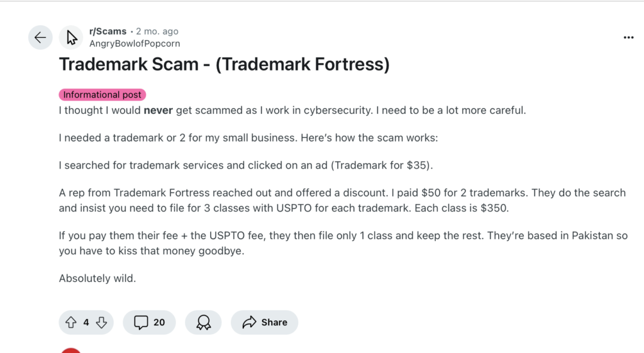Open the r/Scams subreddit avatar
The width and height of the screenshot is (644, 353).
71,38
